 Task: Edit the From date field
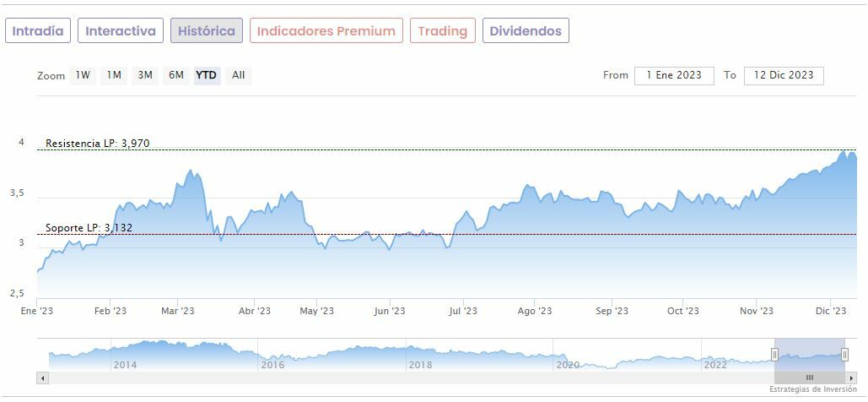[674, 75]
